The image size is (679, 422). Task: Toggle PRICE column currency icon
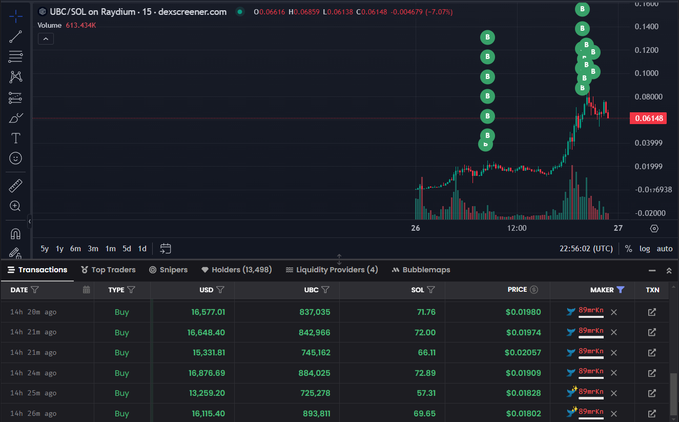click(x=534, y=290)
